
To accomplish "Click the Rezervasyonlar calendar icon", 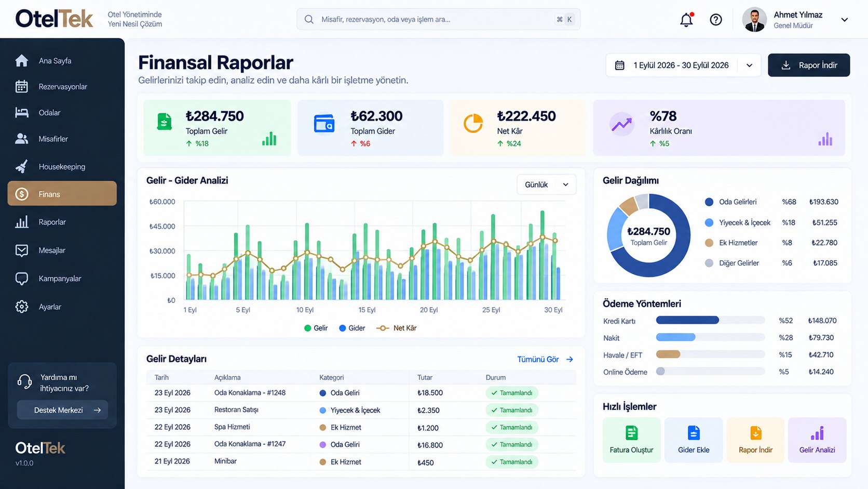I will click(x=22, y=87).
